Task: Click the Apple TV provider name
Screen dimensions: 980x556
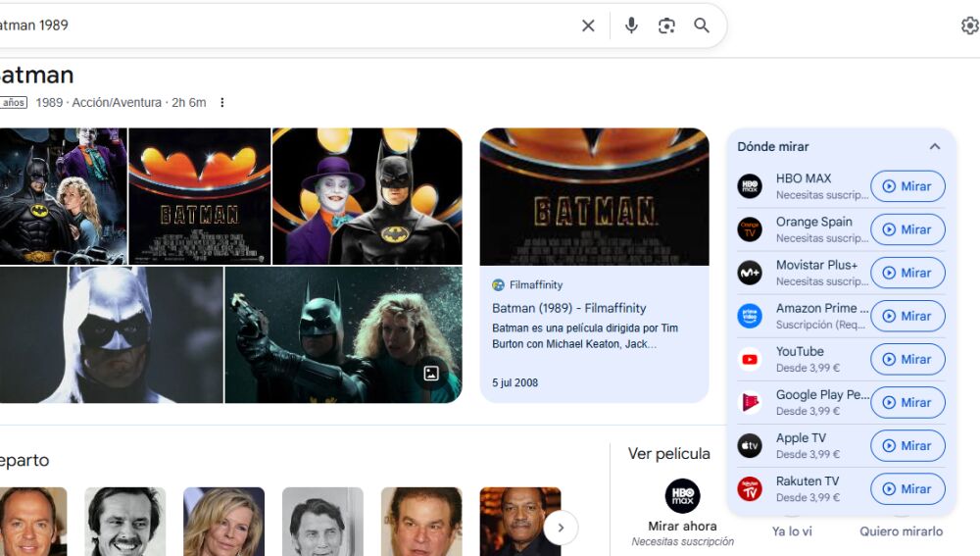Action: coord(801,437)
